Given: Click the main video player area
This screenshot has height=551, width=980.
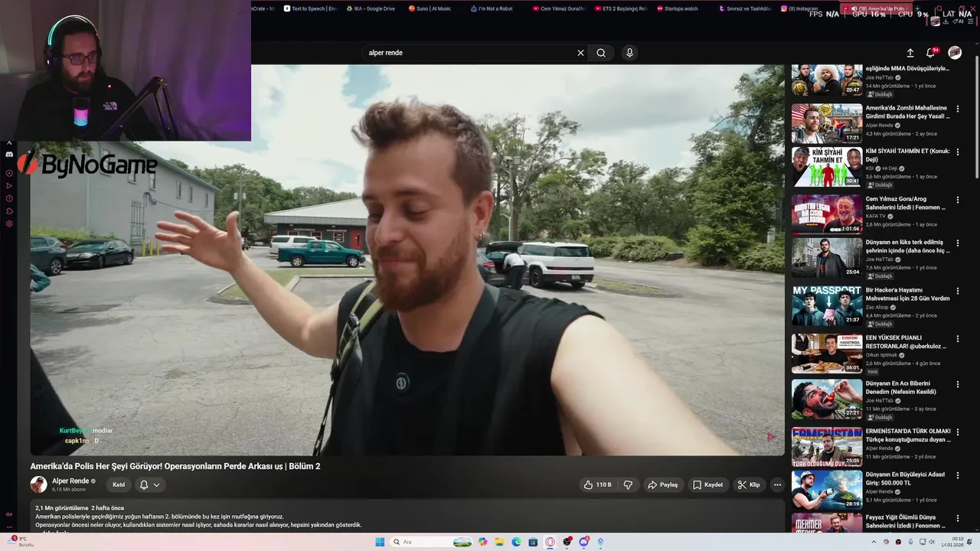Looking at the screenshot, I should click(x=407, y=259).
